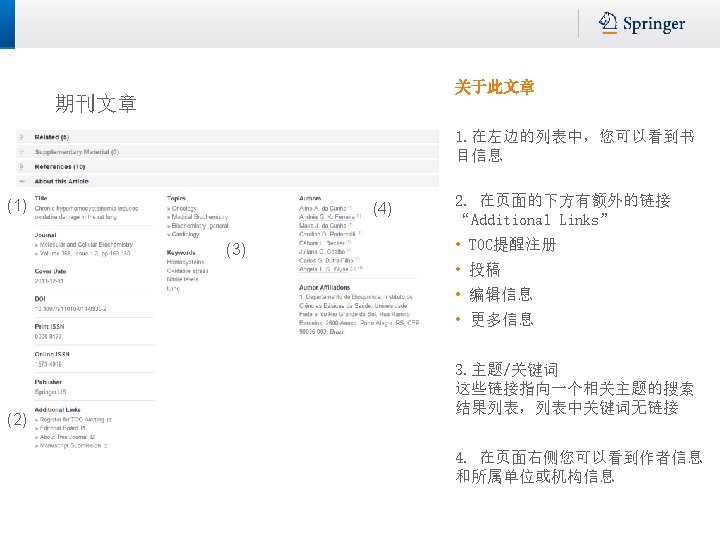Open the Cardiology topic link
The height and width of the screenshot is (540, 720).
(x=186, y=234)
